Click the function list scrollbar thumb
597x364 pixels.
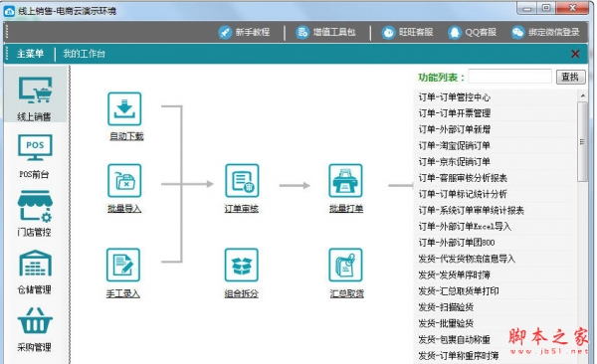click(582, 141)
